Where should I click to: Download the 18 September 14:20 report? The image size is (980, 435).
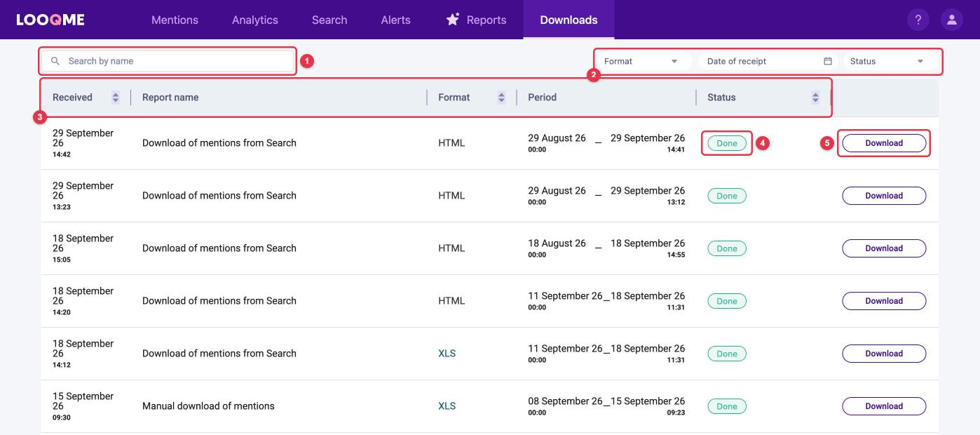coord(884,301)
